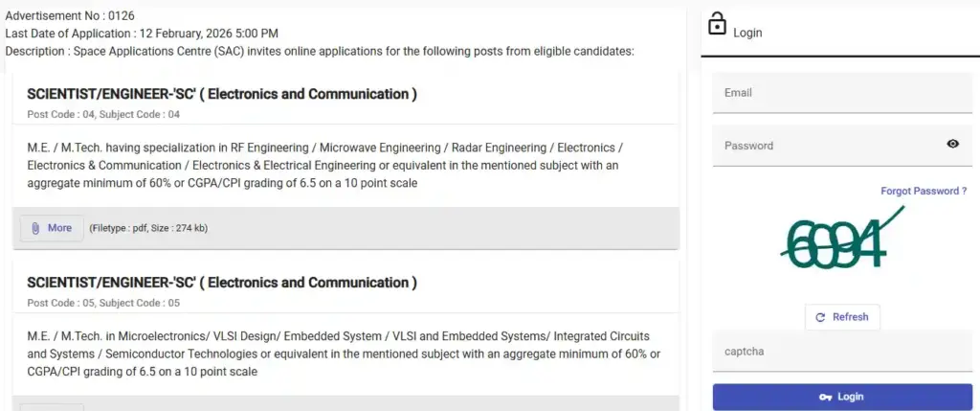This screenshot has width=980, height=411.
Task: Click the Last Date of Application line
Action: 142,34
